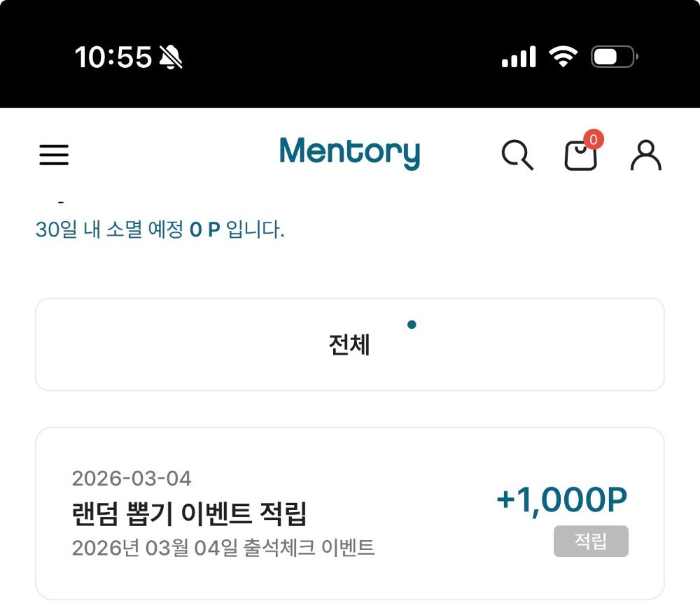Tap the cellular signal bars indicator
This screenshot has height=601, width=700.
[x=519, y=55]
